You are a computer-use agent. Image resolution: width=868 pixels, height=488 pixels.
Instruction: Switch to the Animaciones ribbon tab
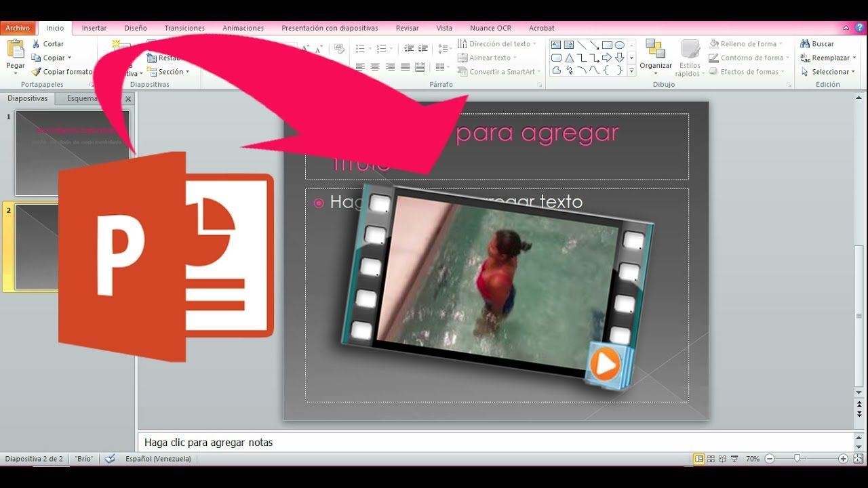[x=242, y=28]
